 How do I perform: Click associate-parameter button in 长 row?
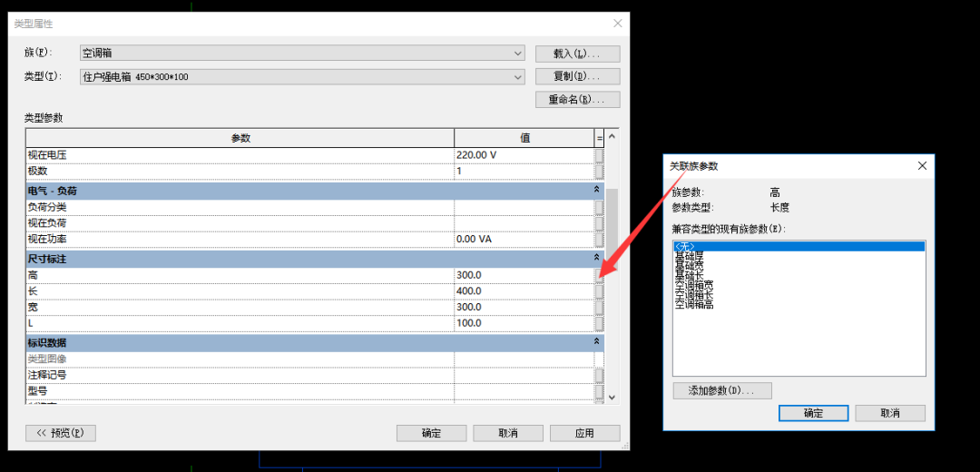click(x=599, y=291)
